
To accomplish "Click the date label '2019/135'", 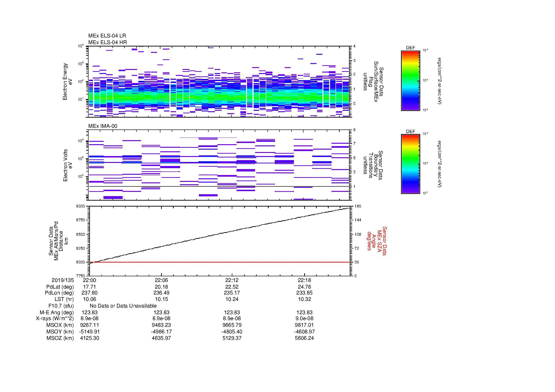I will click(x=63, y=280).
